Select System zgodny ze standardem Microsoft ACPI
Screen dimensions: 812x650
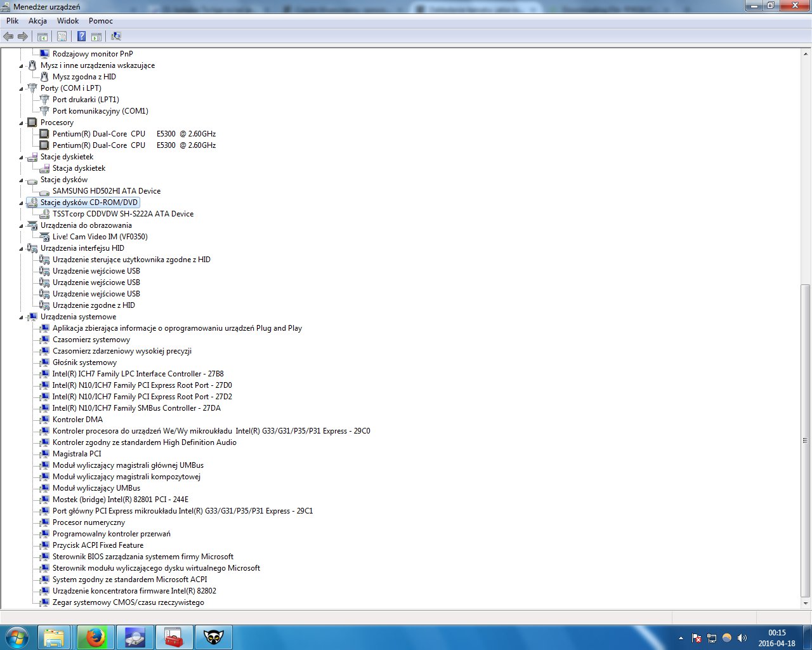tap(129, 580)
